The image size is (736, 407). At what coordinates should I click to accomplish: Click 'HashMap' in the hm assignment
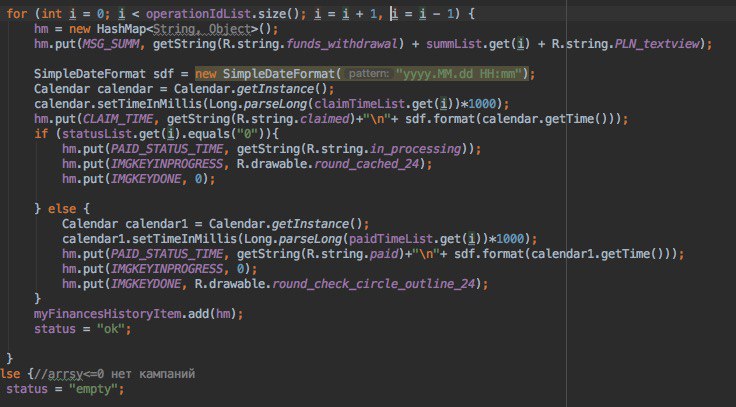pos(122,29)
